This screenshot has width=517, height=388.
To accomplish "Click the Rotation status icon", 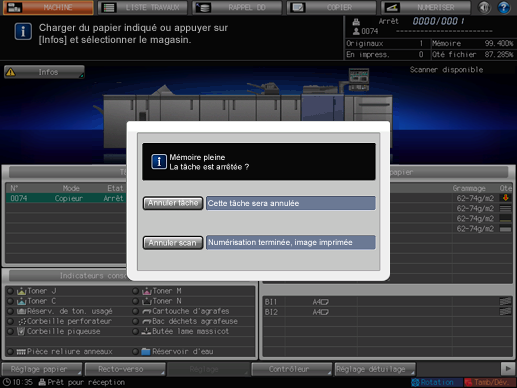I will [x=415, y=382].
